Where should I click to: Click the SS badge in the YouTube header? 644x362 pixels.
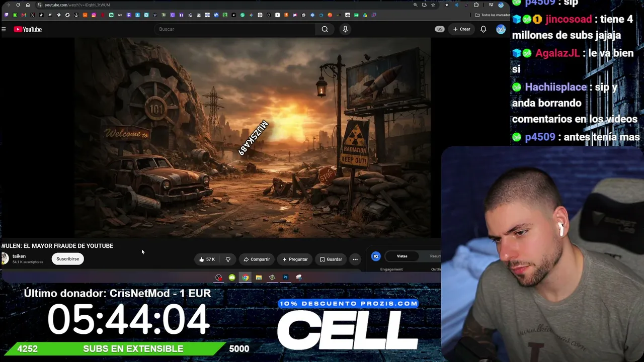[x=440, y=29]
